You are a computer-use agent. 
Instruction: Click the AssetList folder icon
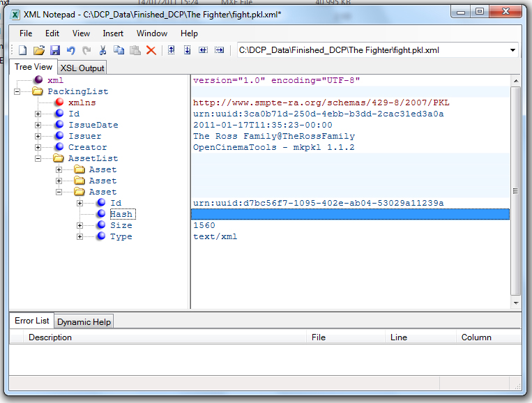tap(59, 158)
